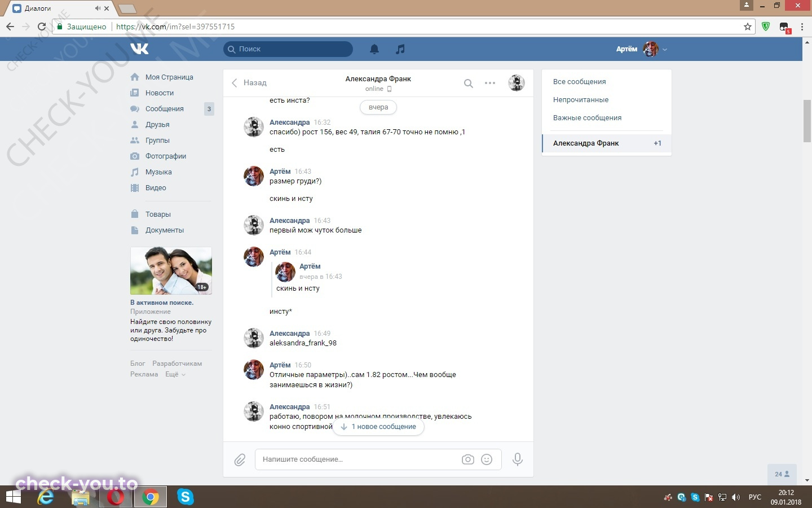Image resolution: width=812 pixels, height=508 pixels.
Task: Open the emoji smiley picker
Action: click(487, 459)
